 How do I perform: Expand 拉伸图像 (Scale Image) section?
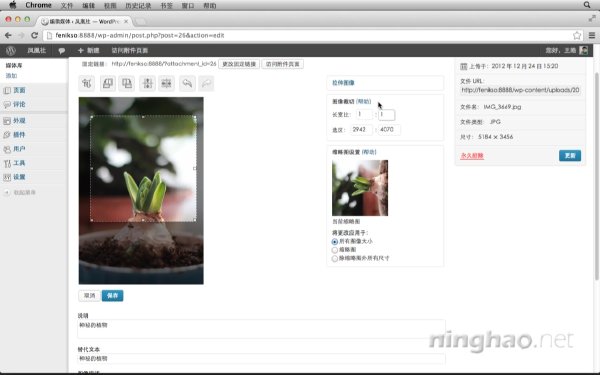pos(343,83)
